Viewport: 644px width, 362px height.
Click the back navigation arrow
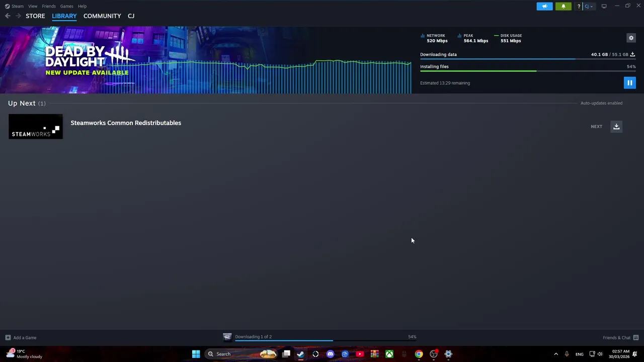8,16
